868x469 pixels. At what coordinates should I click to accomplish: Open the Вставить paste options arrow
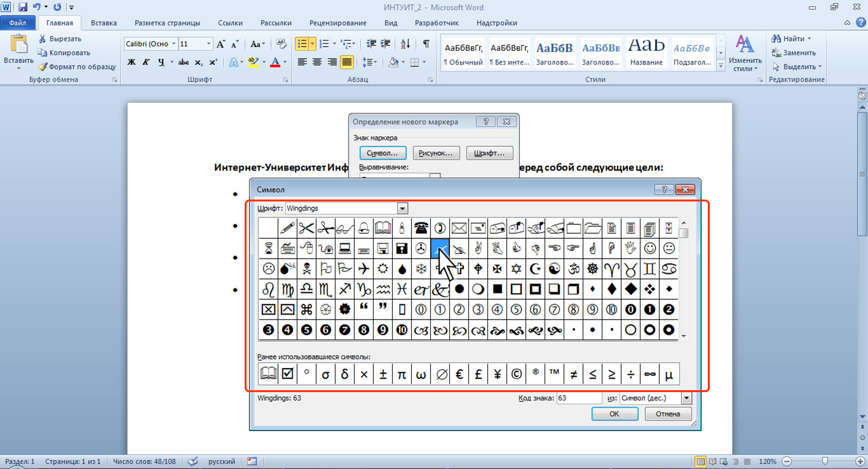point(18,67)
